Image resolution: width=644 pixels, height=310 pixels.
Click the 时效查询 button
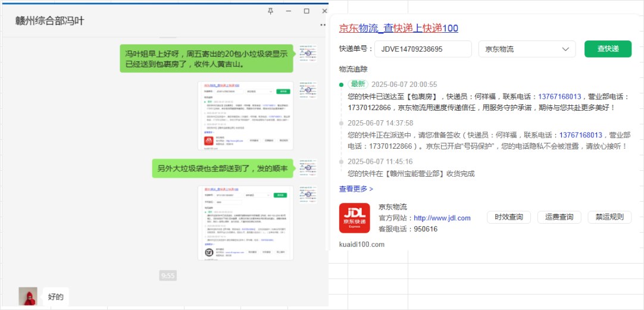509,217
